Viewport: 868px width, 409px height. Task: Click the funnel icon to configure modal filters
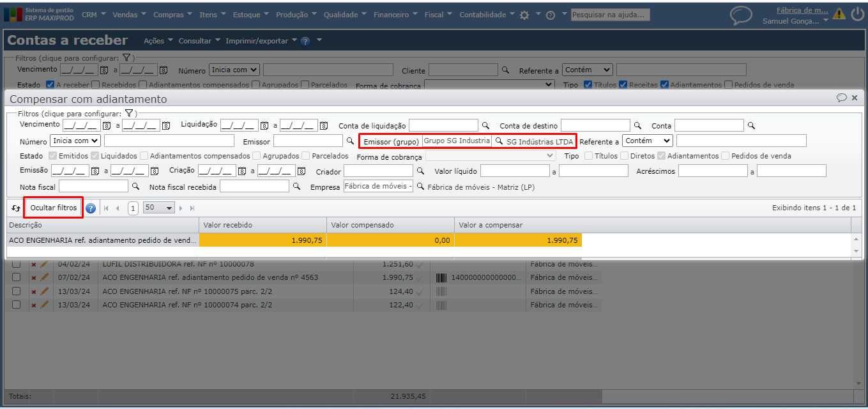(x=128, y=113)
